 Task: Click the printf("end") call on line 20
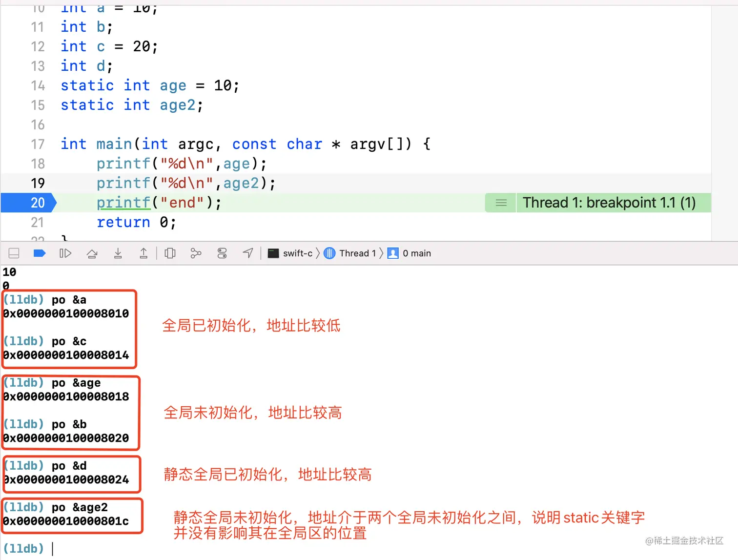point(159,203)
